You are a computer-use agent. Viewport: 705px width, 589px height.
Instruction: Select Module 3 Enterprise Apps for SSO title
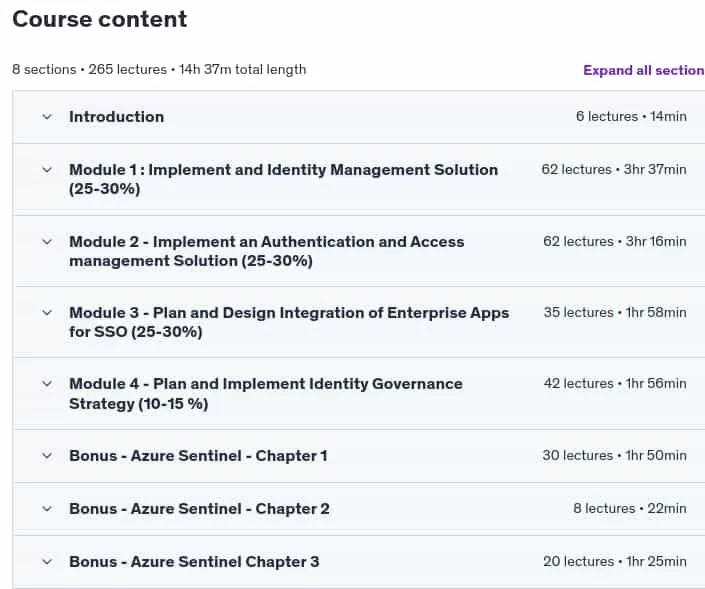[x=289, y=322]
